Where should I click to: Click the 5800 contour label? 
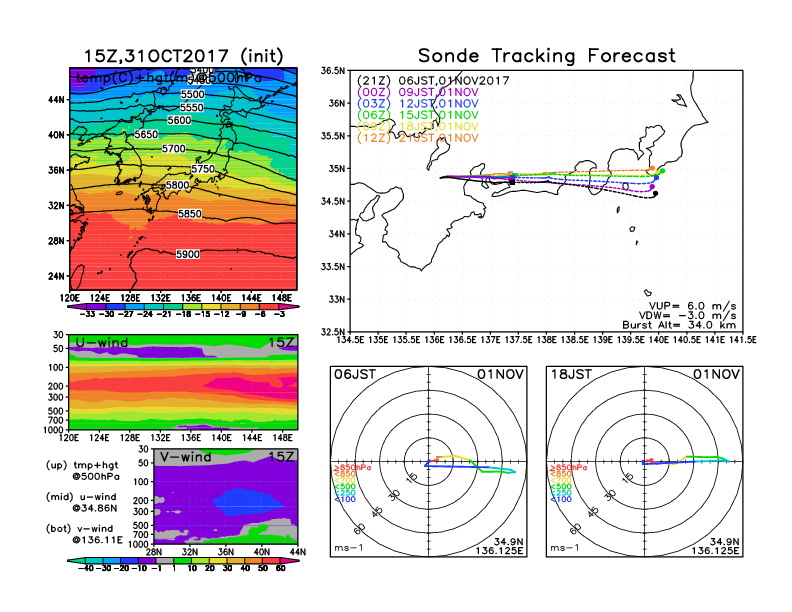click(x=177, y=185)
